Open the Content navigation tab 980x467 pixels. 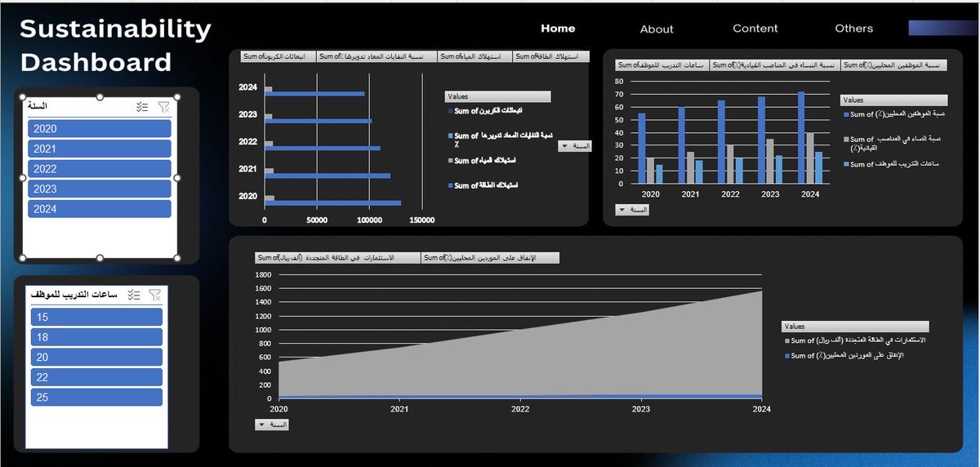(x=755, y=29)
